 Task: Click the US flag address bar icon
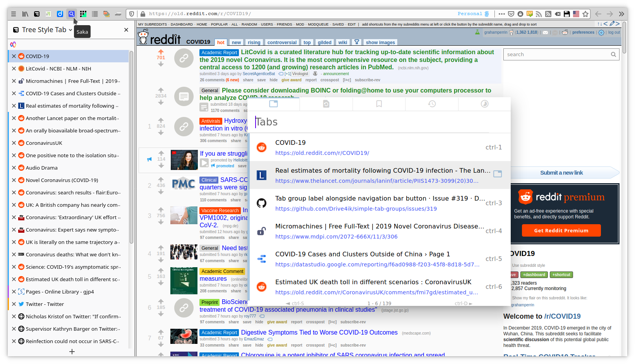(x=576, y=14)
